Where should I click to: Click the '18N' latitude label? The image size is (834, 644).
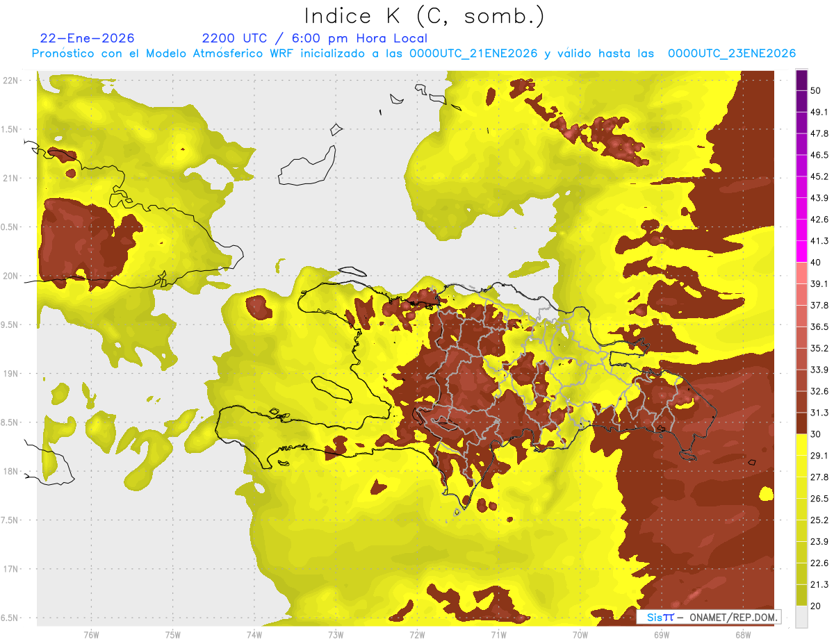point(10,471)
